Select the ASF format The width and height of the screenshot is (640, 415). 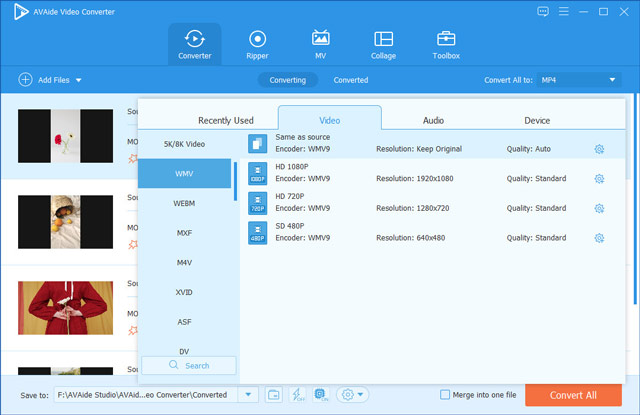click(x=184, y=322)
